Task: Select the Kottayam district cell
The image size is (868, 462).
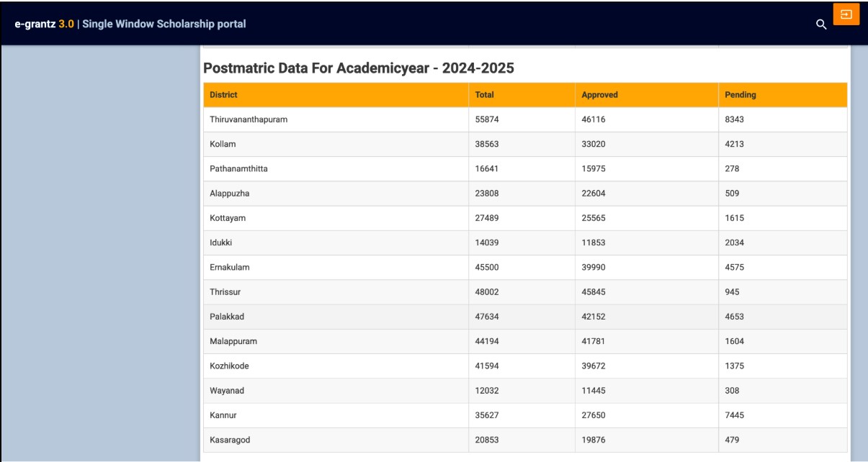Action: (336, 218)
